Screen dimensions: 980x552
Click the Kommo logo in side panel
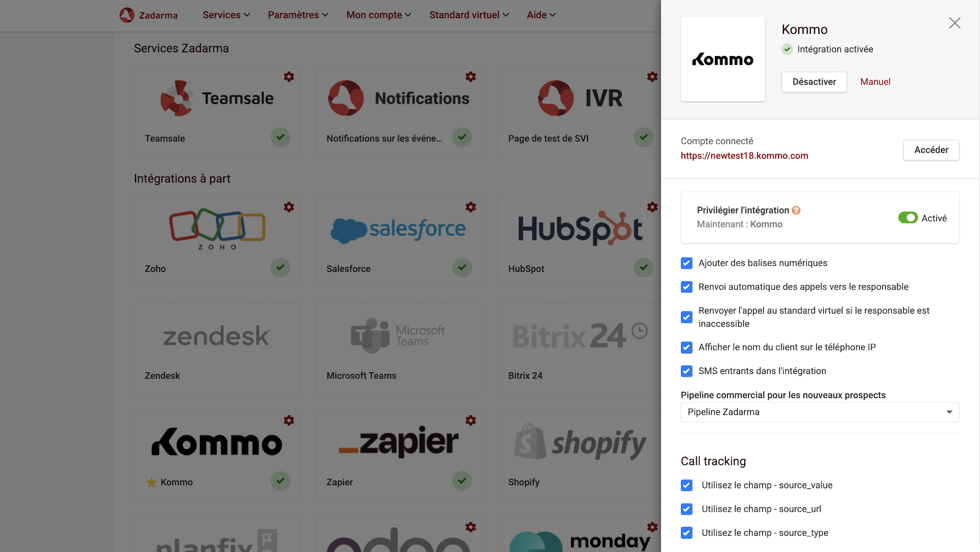(722, 59)
